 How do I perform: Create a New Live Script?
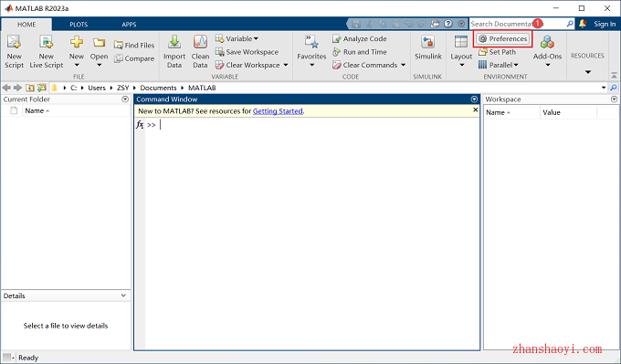47,51
